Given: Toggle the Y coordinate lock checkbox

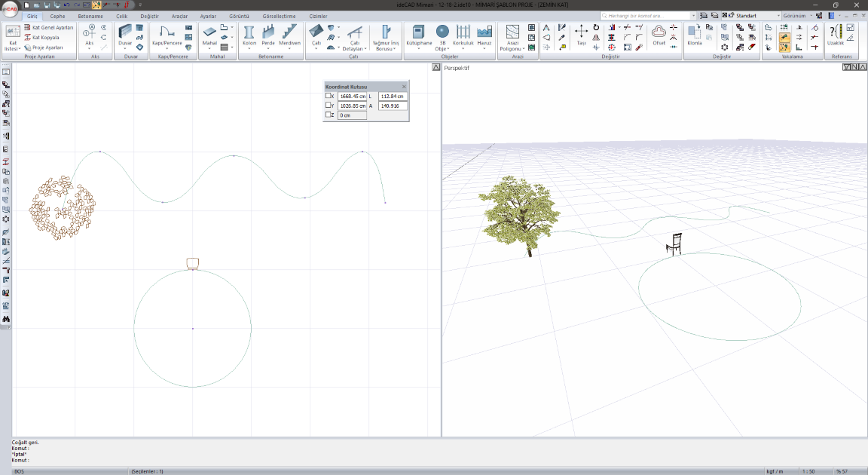Looking at the screenshot, I should 329,106.
